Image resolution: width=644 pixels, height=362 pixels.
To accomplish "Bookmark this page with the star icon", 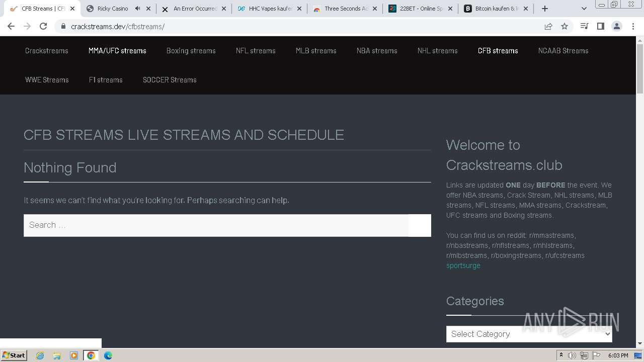I will [x=565, y=26].
